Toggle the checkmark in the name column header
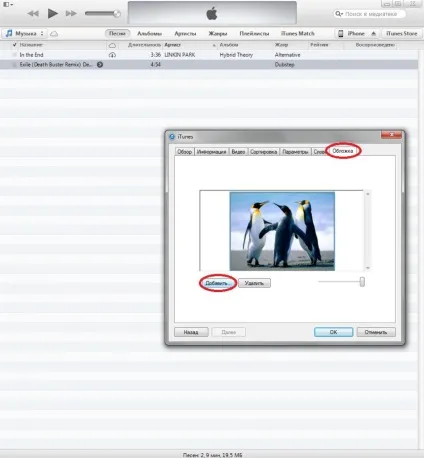The width and height of the screenshot is (424, 458). click(14, 45)
